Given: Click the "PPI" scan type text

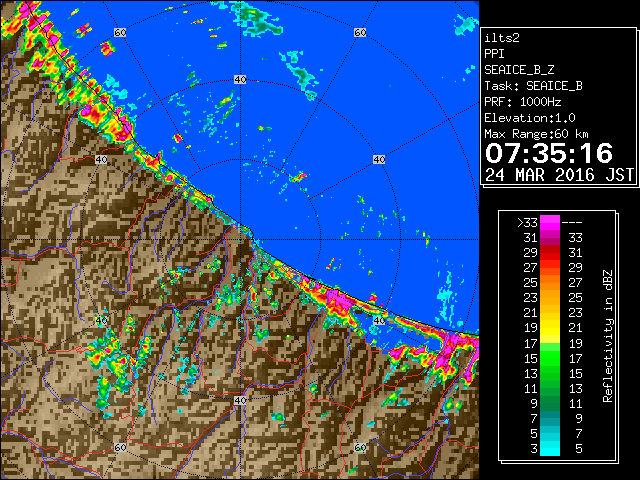Looking at the screenshot, I should [494, 54].
